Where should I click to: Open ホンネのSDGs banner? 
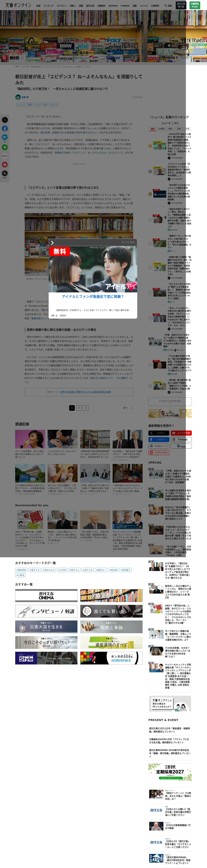111,658
